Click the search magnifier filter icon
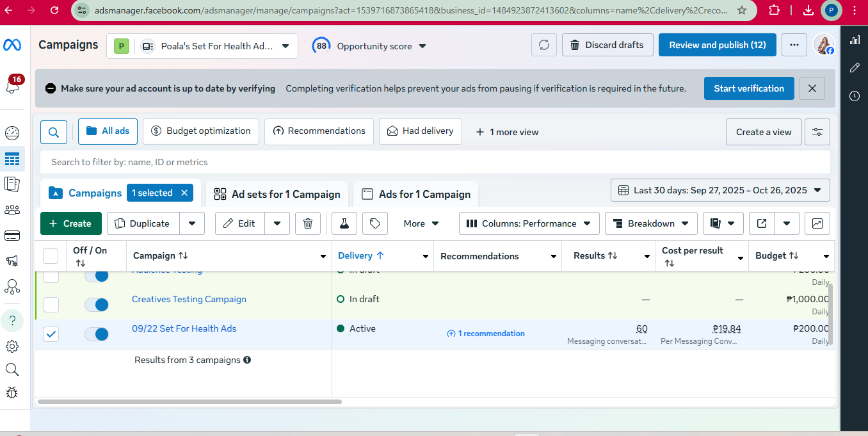 coord(54,132)
